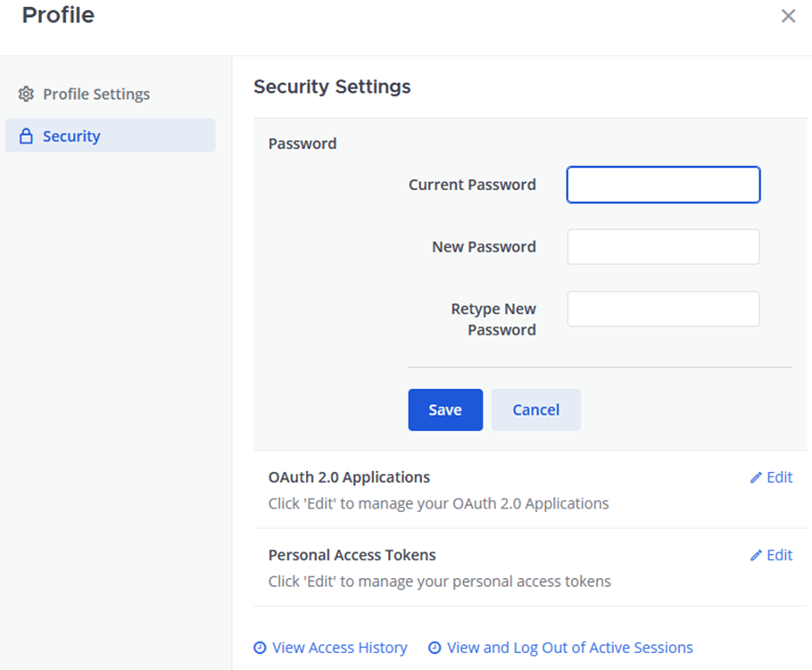
Task: Open the View Access History link
Action: tap(339, 648)
